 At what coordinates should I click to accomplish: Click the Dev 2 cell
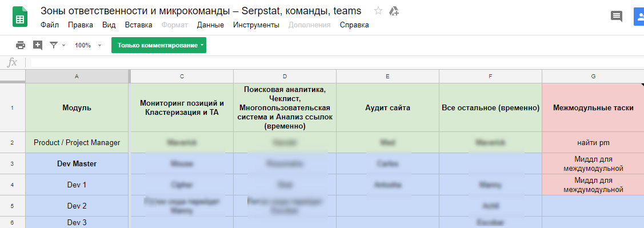point(77,205)
